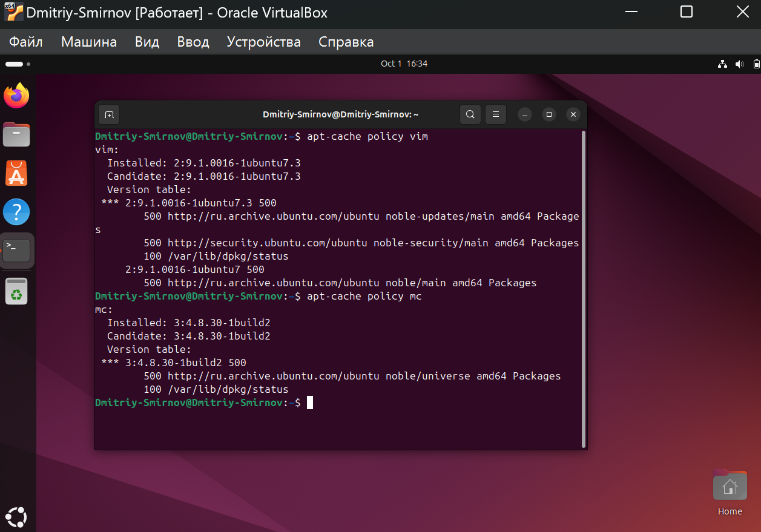Maximize the terminal window

pyautogui.click(x=549, y=114)
